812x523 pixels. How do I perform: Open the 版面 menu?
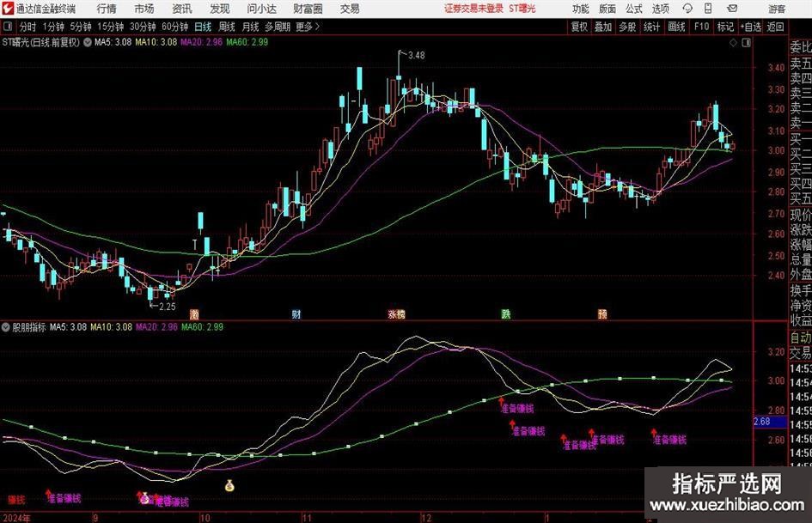(607, 9)
